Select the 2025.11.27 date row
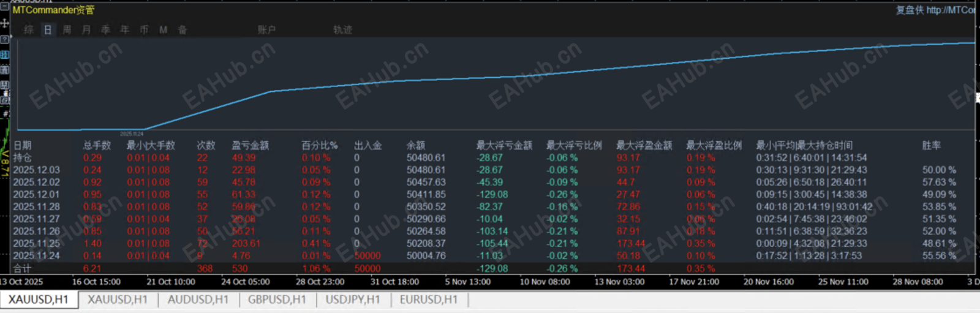This screenshot has height=313, width=980. (x=37, y=219)
